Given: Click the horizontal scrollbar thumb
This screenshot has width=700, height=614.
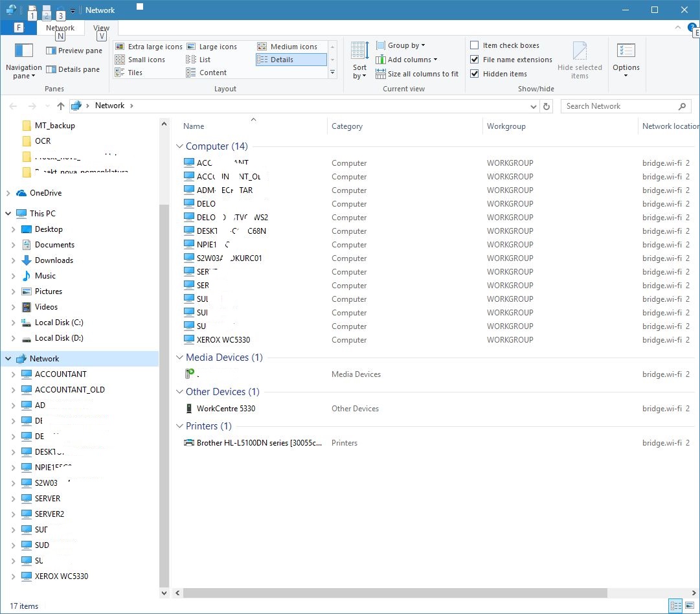Looking at the screenshot, I should [395, 593].
